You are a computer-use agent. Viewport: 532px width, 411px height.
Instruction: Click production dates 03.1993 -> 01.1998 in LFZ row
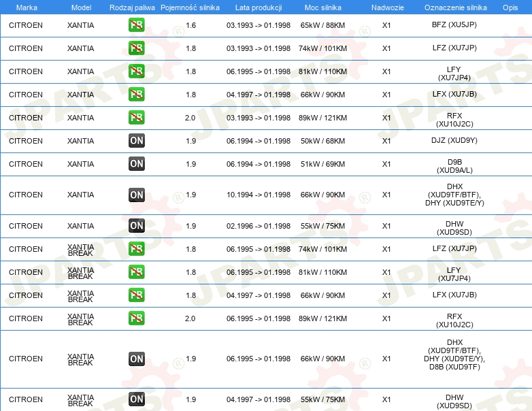tap(259, 48)
